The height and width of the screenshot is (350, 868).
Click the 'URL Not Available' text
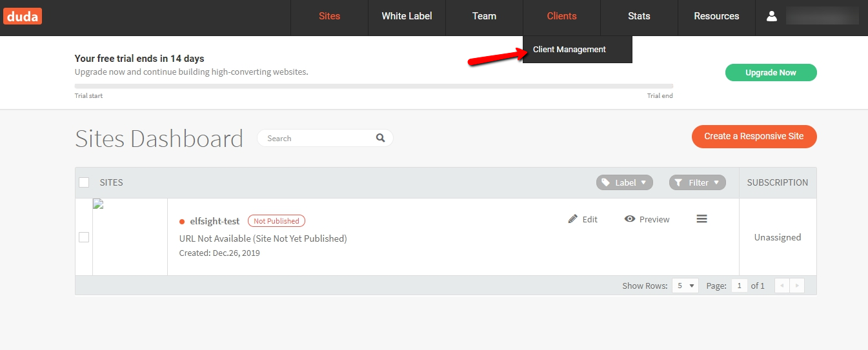(x=263, y=238)
